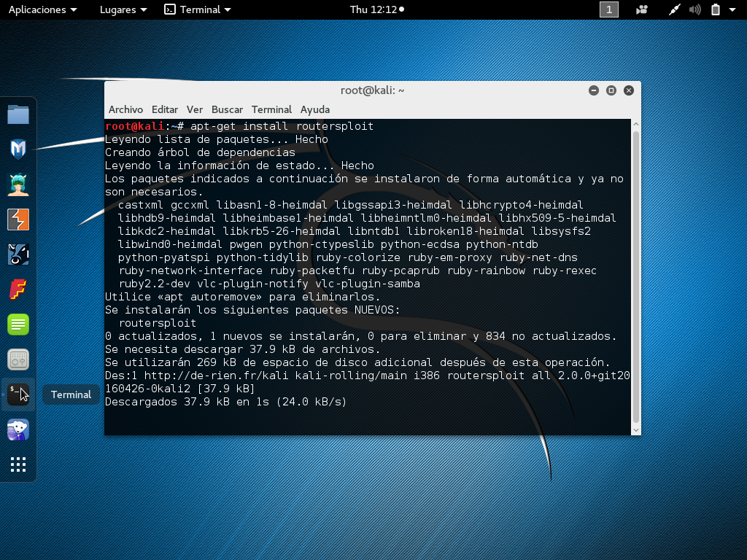Expand the Aplicaciones menu

click(42, 9)
